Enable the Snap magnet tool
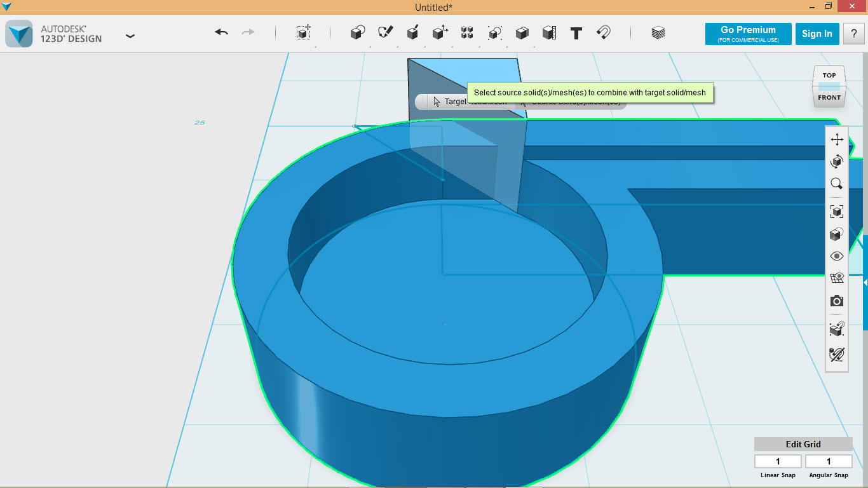 (x=604, y=33)
